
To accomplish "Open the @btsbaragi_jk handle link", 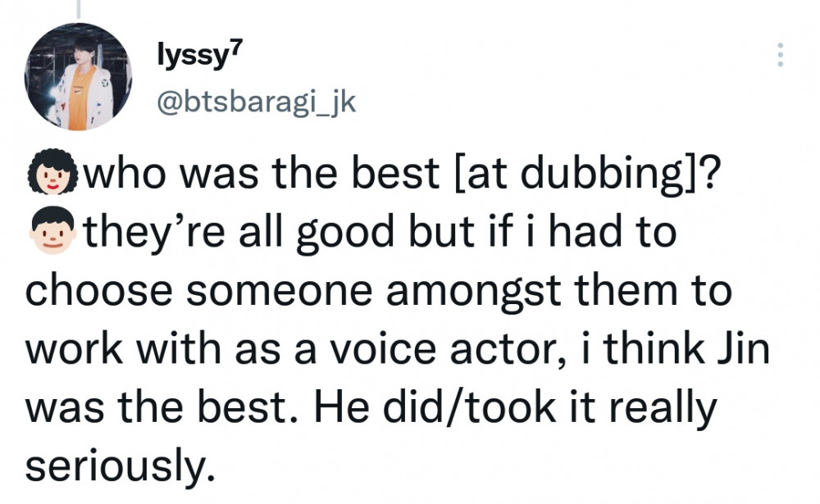I will pos(256,102).
